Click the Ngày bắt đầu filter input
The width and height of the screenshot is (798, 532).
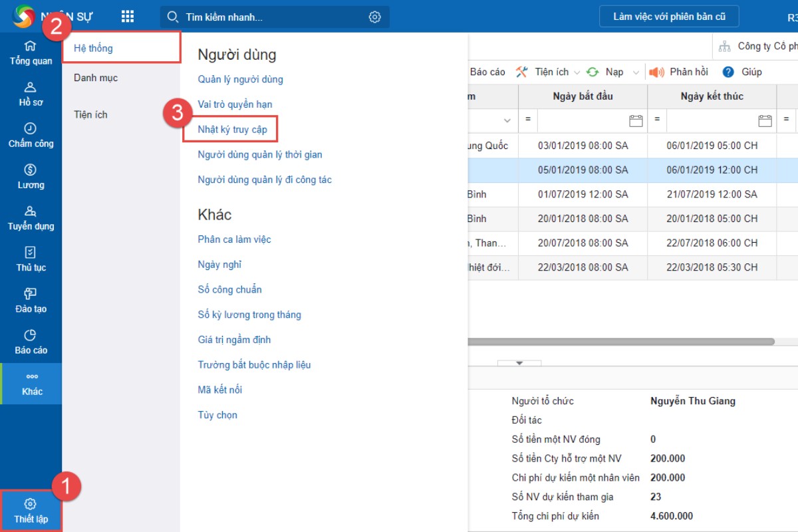(583, 120)
